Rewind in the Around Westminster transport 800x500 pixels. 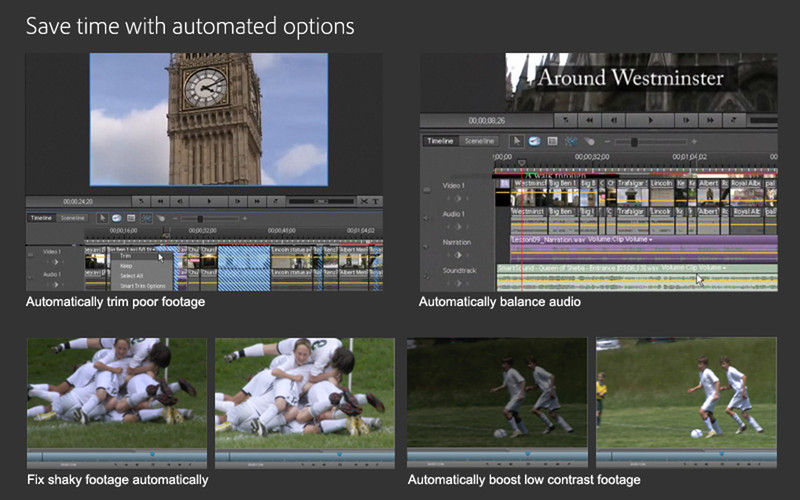pyautogui.click(x=589, y=120)
